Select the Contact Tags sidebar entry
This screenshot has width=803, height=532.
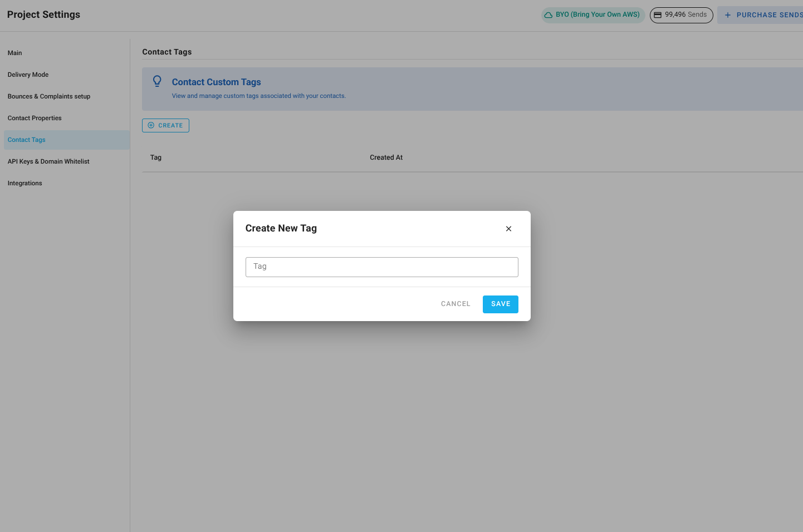click(x=26, y=140)
